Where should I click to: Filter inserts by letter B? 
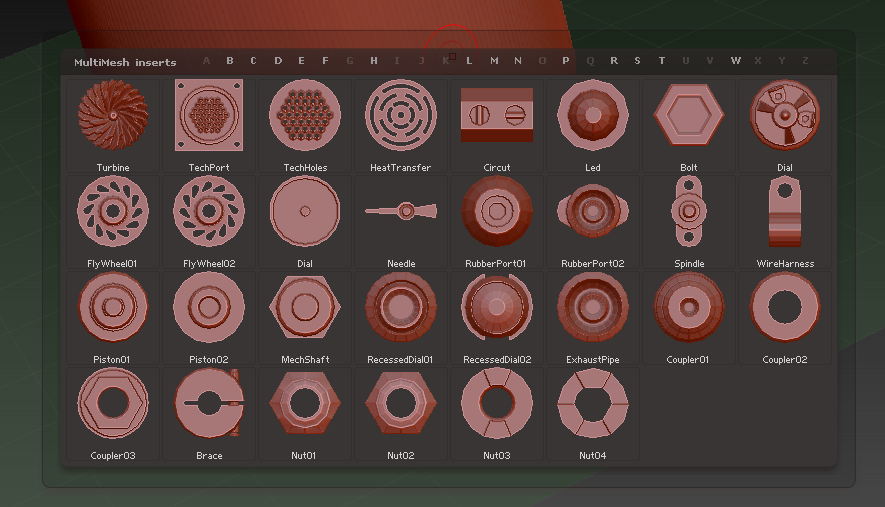coord(230,61)
